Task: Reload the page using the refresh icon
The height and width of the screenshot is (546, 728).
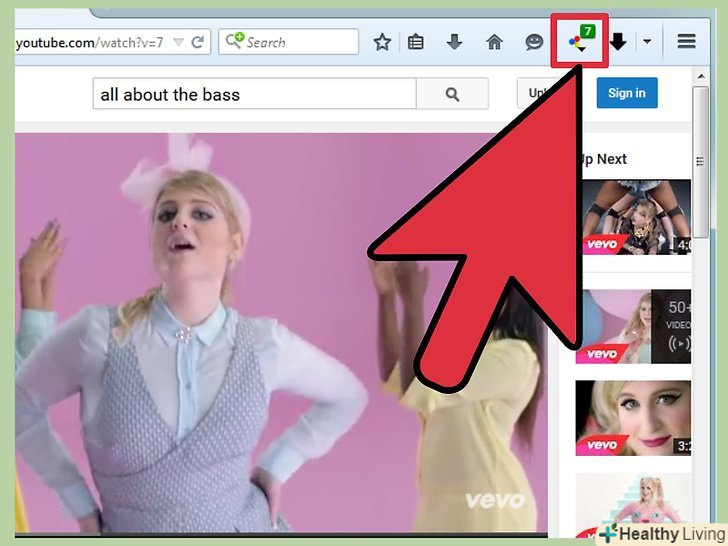Action: [198, 42]
